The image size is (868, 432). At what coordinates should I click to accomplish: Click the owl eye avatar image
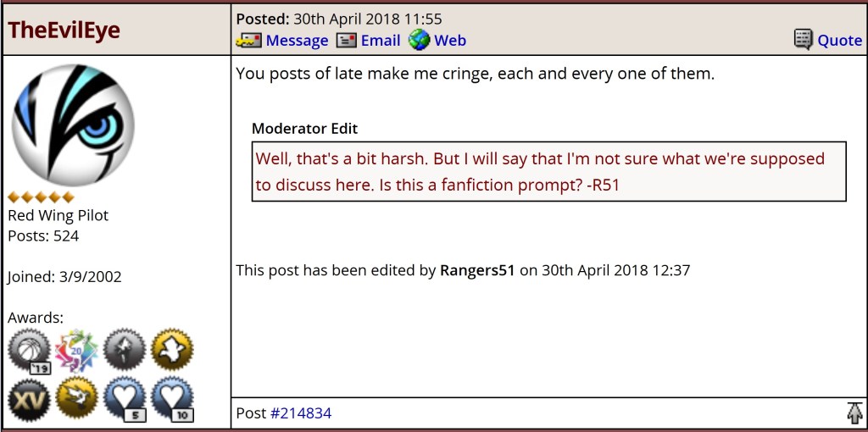[x=73, y=125]
